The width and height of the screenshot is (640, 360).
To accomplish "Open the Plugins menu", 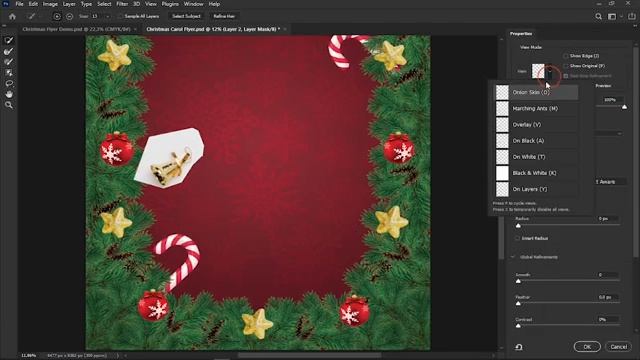I will pos(170,4).
